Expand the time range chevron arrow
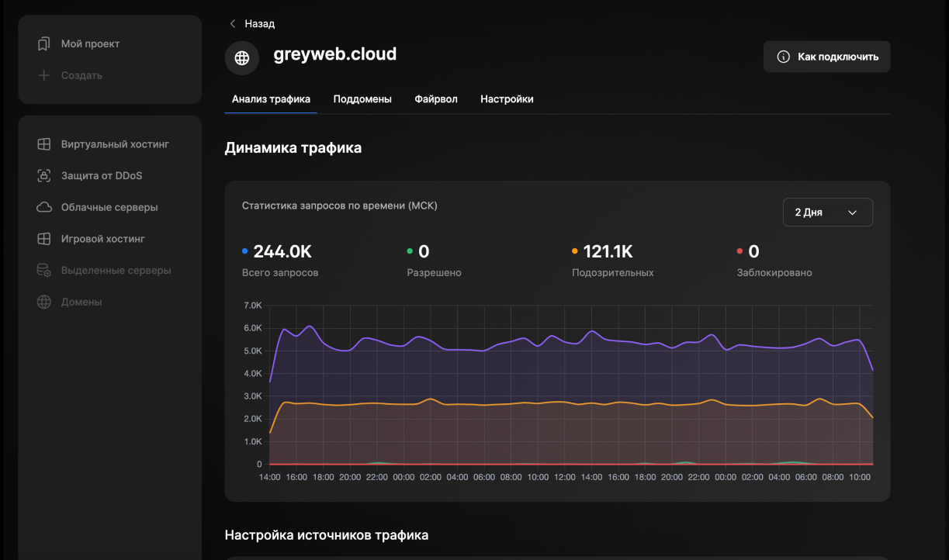The height and width of the screenshot is (560, 949). tap(852, 213)
